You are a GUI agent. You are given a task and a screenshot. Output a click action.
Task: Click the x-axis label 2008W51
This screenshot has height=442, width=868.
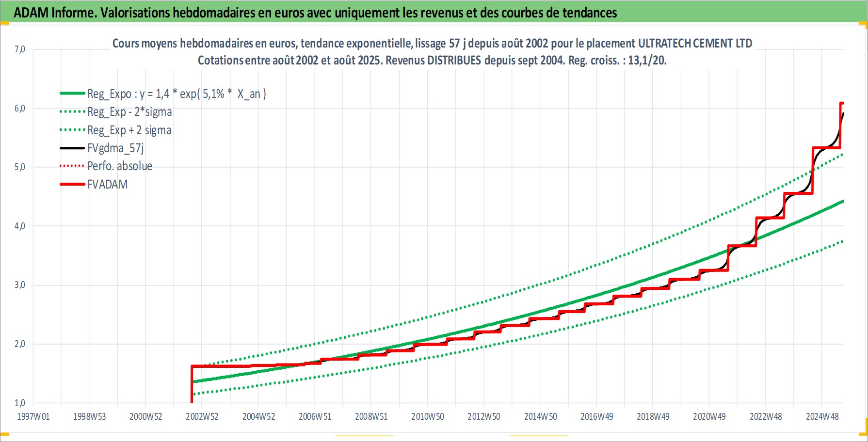371,417
